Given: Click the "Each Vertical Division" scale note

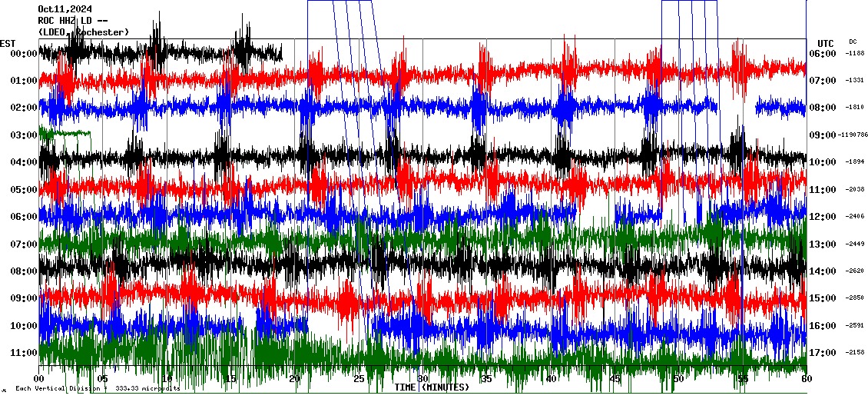Looking at the screenshot, I should (98, 388).
